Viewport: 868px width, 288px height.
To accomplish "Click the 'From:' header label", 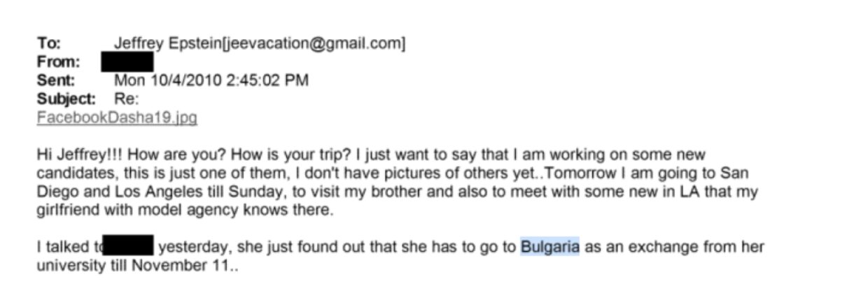I will click(x=57, y=62).
